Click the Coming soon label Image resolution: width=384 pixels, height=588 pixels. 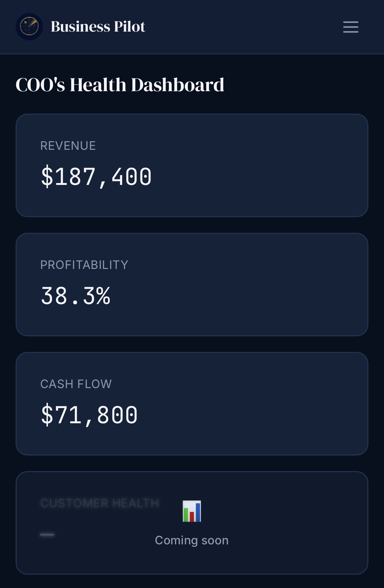[192, 540]
